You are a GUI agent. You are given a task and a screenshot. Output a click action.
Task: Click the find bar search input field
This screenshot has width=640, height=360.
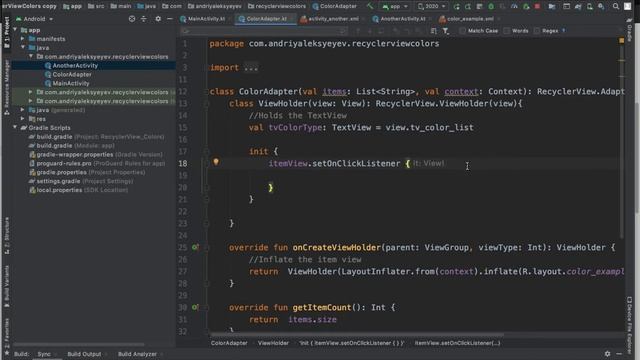(x=263, y=31)
